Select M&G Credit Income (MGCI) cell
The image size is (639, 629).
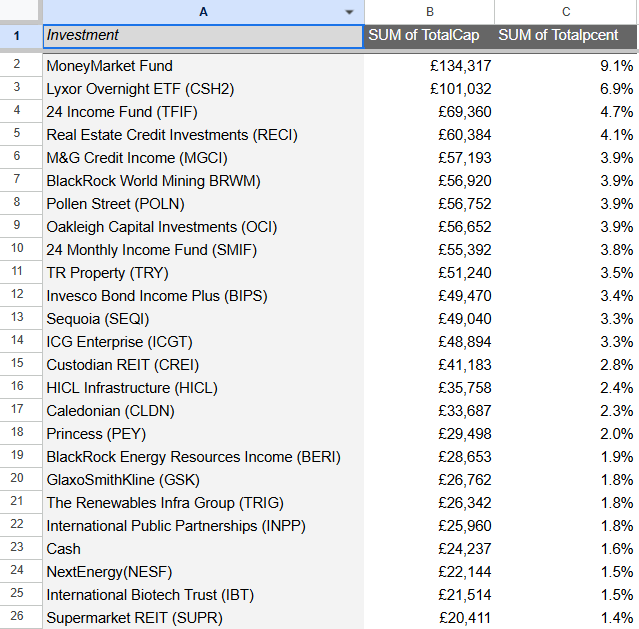pos(203,158)
